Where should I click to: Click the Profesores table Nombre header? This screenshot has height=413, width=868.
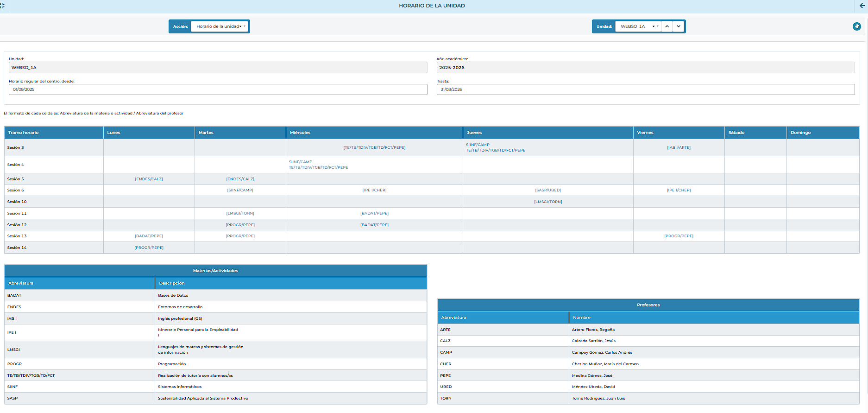point(582,318)
